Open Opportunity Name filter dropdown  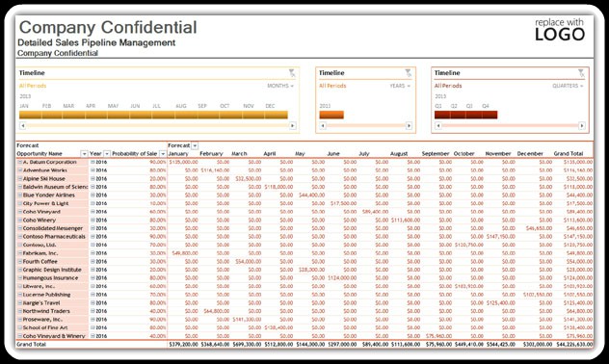click(84, 154)
